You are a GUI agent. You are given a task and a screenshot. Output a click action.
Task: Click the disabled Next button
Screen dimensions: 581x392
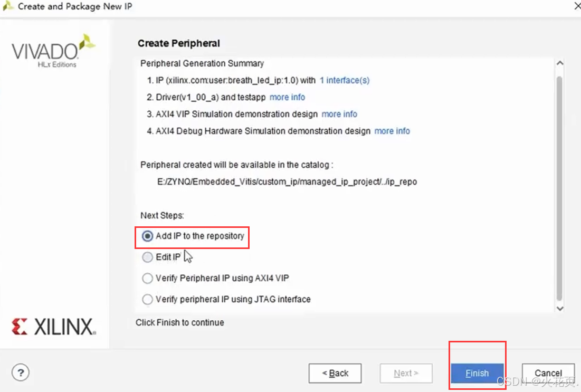pyautogui.click(x=406, y=373)
